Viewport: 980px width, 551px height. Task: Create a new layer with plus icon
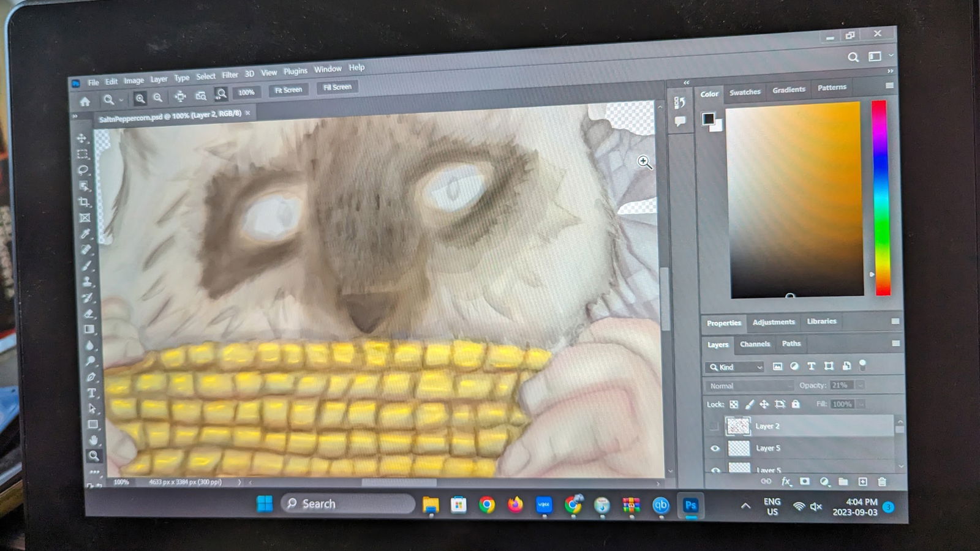[862, 482]
